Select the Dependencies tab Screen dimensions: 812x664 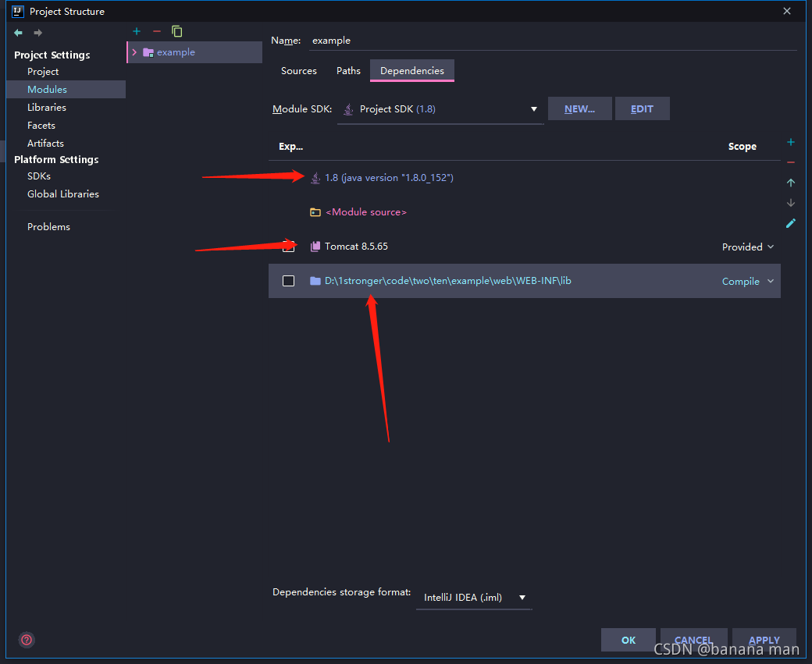pyautogui.click(x=411, y=70)
